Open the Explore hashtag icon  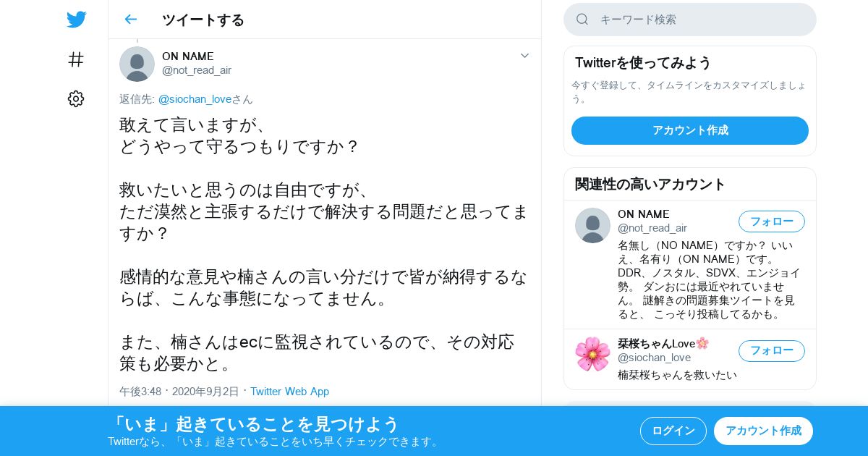pyautogui.click(x=76, y=59)
